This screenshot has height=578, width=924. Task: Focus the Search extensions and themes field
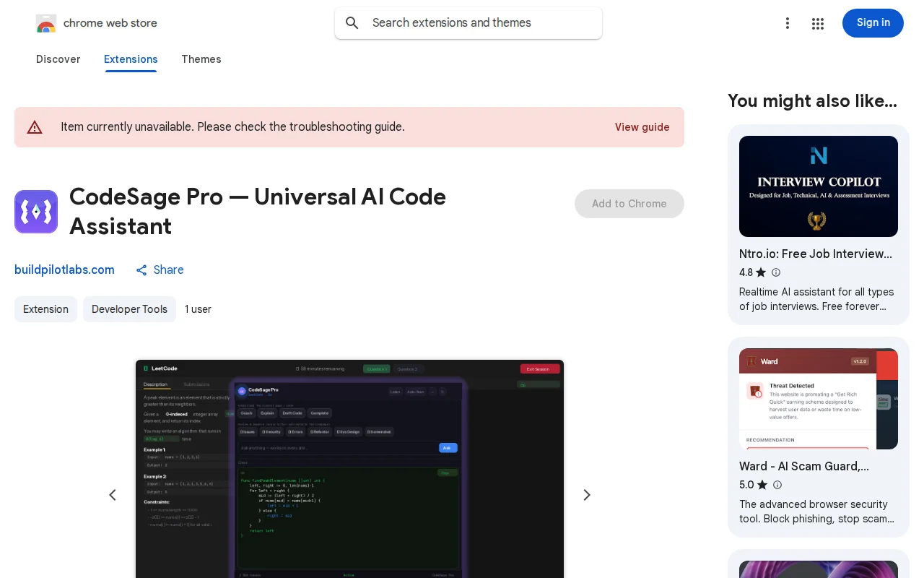click(468, 23)
